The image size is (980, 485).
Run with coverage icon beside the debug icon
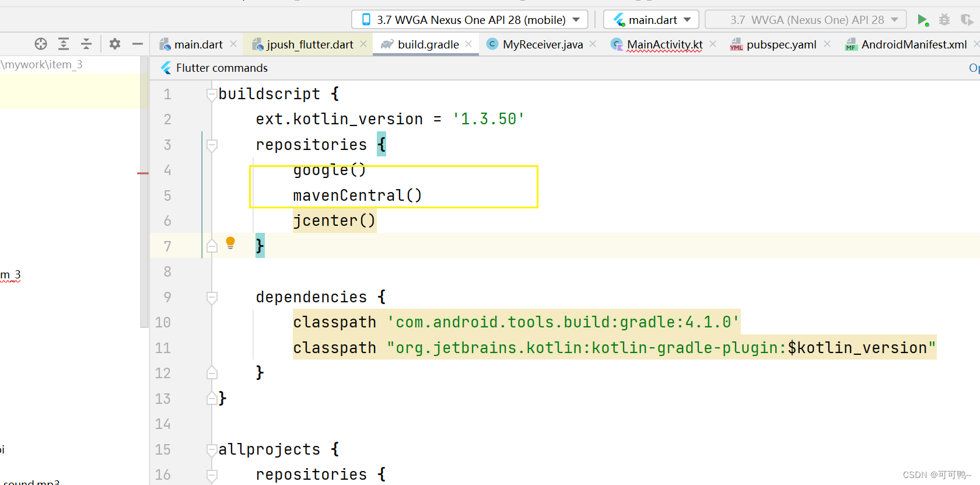[967, 20]
